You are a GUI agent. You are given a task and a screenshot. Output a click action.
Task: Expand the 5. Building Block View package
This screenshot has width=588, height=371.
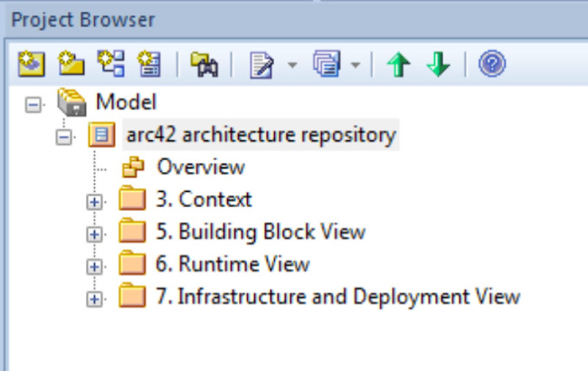tap(94, 234)
